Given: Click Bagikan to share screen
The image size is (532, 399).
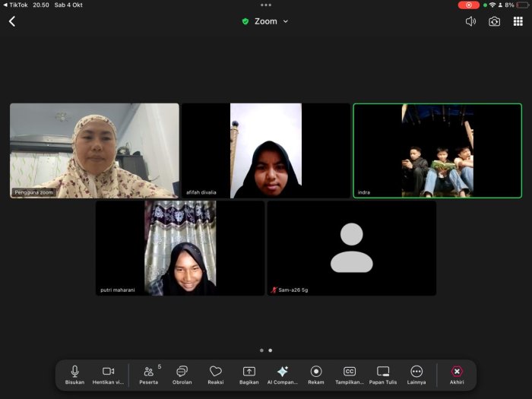Looking at the screenshot, I should [x=249, y=373].
